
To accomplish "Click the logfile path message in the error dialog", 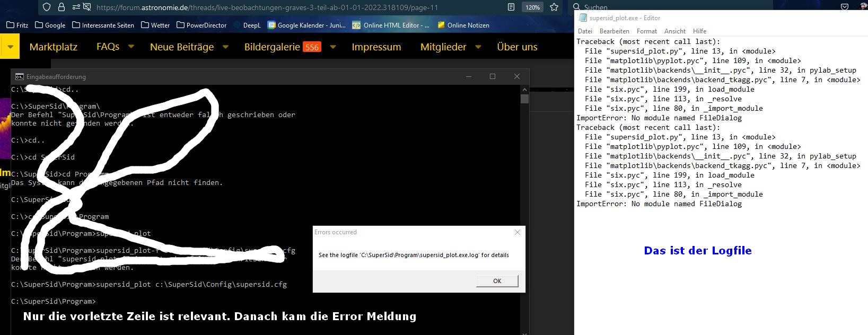I will coord(414,255).
